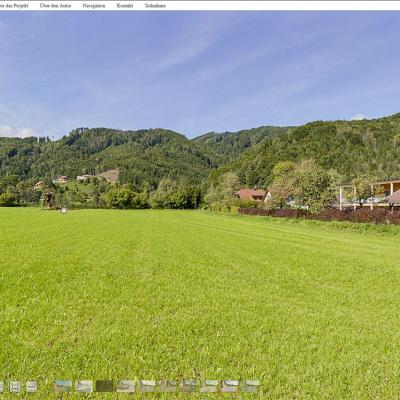The width and height of the screenshot is (400, 400).
Task: Click the white round object on the field edge
Action: coord(64,210)
